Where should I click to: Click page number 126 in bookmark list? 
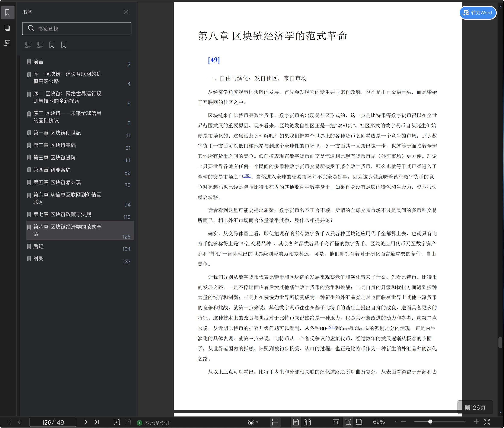pos(126,237)
